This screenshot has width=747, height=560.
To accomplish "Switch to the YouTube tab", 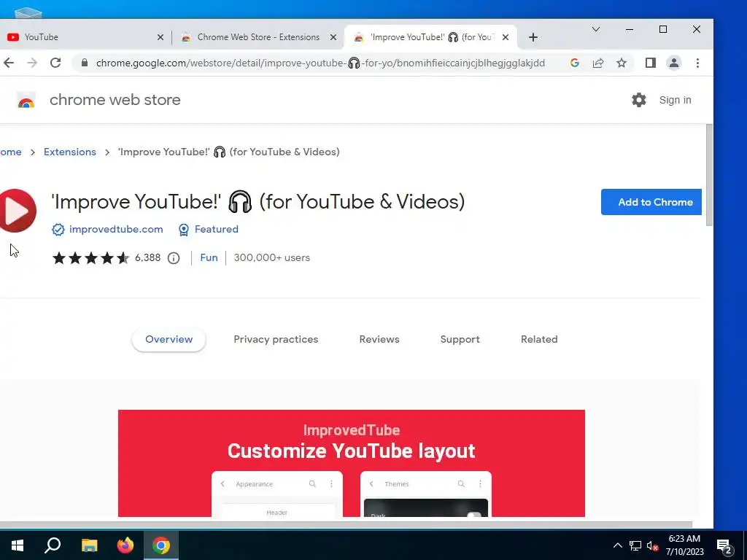I will pos(86,37).
